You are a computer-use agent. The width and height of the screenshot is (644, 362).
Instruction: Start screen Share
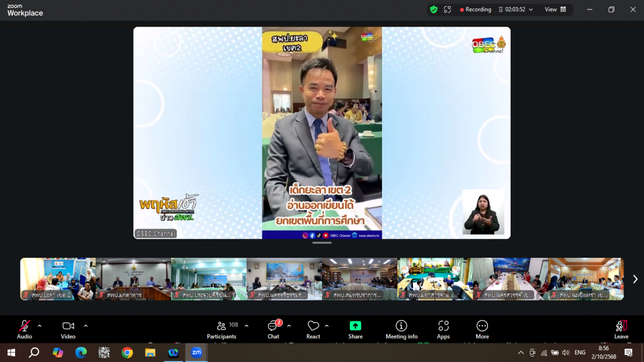(355, 329)
